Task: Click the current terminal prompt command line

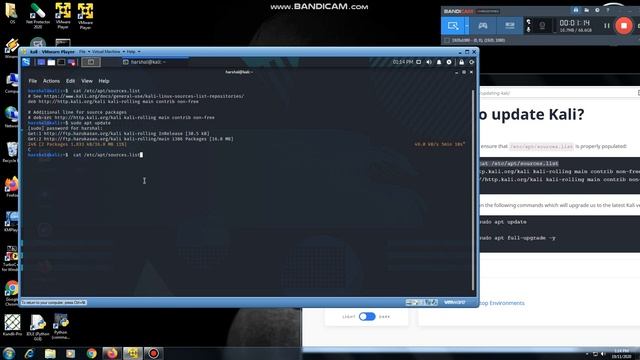Action: (85, 155)
